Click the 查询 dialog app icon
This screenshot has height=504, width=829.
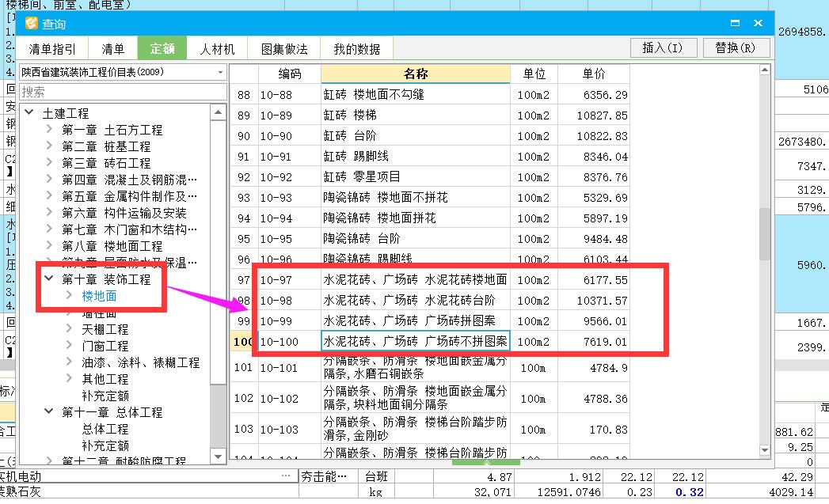pyautogui.click(x=31, y=23)
